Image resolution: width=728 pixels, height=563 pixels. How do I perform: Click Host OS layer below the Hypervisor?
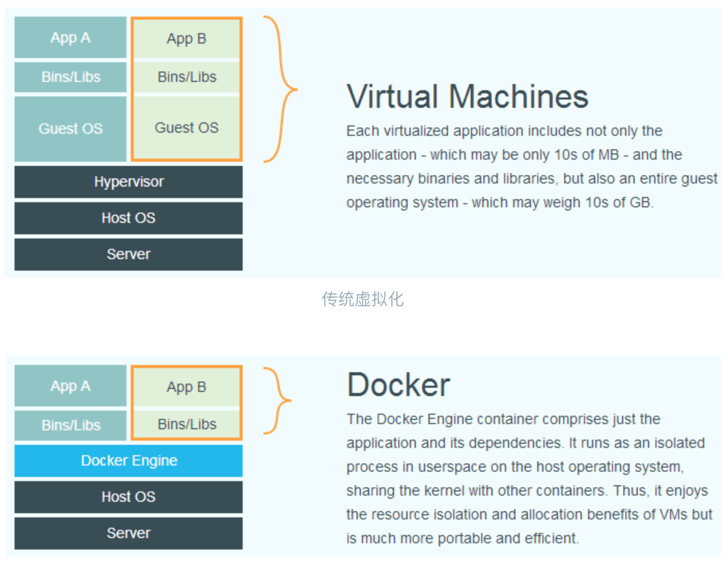coord(129,218)
